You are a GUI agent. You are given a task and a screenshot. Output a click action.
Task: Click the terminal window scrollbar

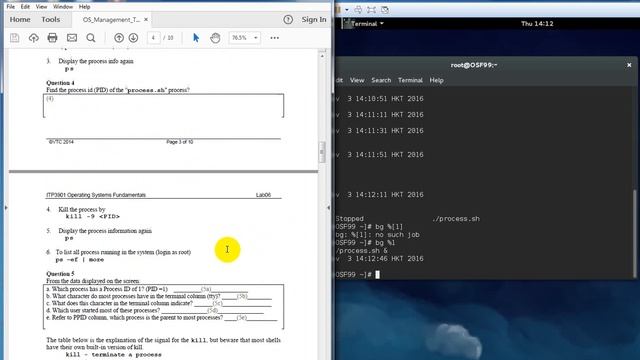[x=635, y=233]
